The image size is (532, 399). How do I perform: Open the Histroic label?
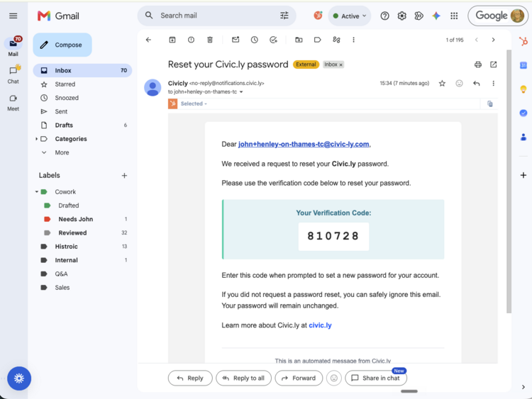[82, 247]
